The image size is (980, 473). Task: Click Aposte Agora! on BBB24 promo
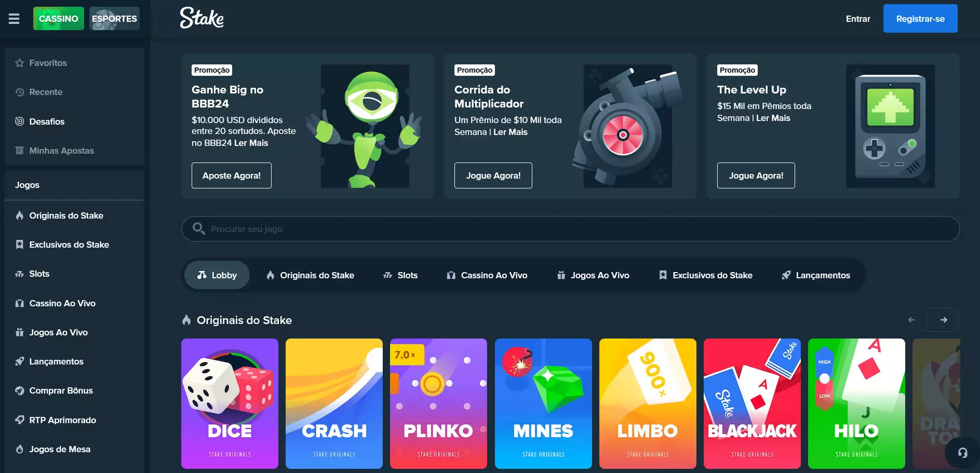pos(232,175)
